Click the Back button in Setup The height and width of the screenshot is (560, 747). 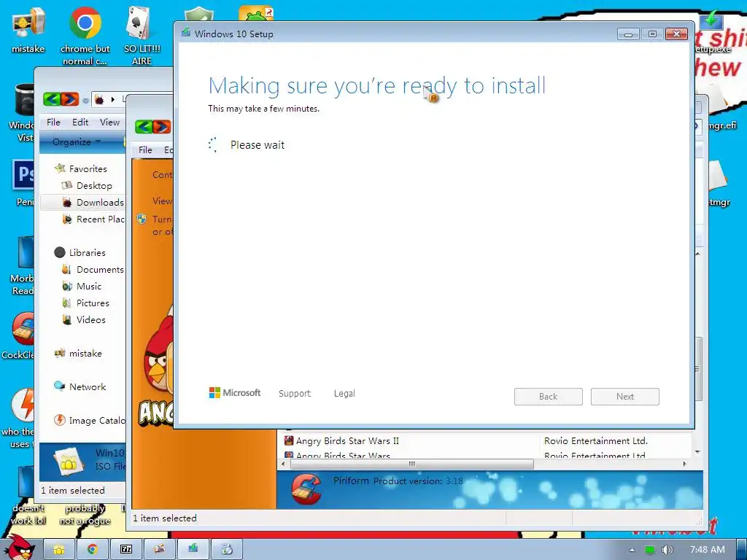pyautogui.click(x=549, y=397)
